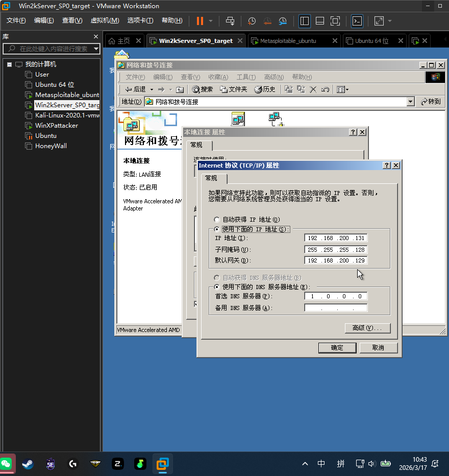The width and height of the screenshot is (449, 476).
Task: Click the Go (转到) button
Action: pyautogui.click(x=431, y=102)
